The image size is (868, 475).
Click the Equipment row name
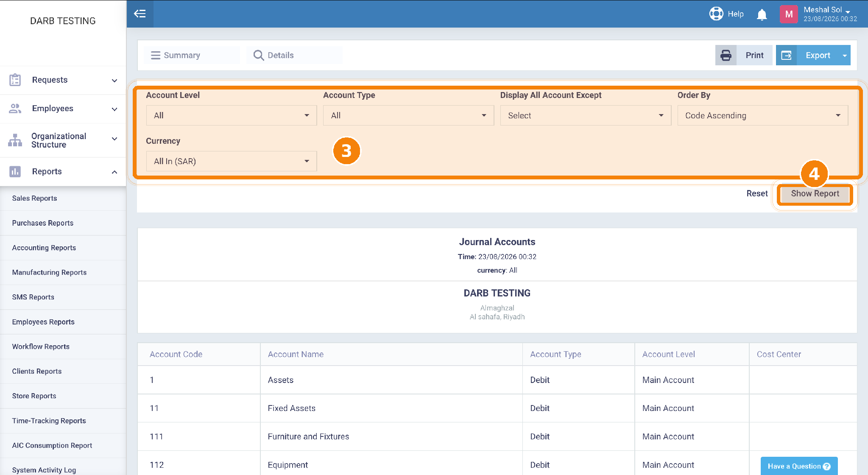tap(288, 465)
